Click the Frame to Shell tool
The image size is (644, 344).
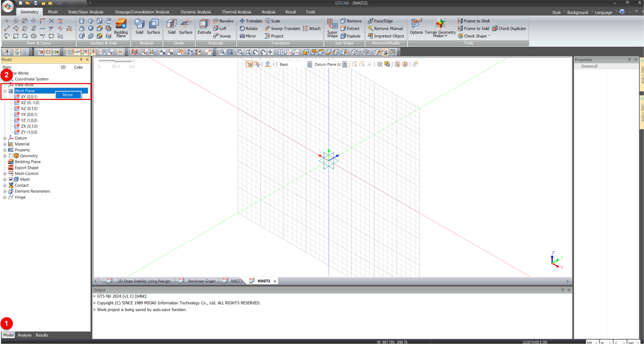point(474,21)
